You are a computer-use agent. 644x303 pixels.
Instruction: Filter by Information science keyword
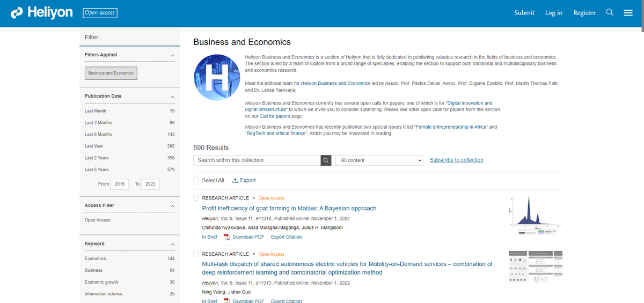coord(104,294)
